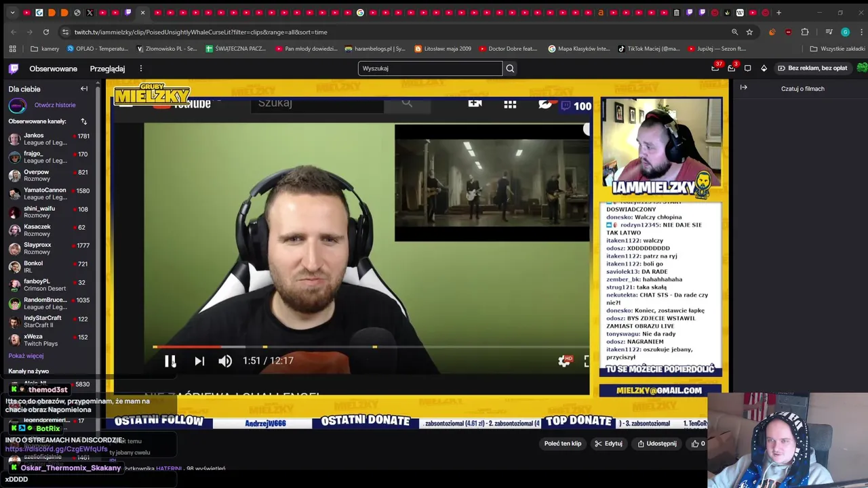Open the Mapa Klasyków Inte... bookmark
Viewport: 868px width, 488px height.
coord(579,49)
